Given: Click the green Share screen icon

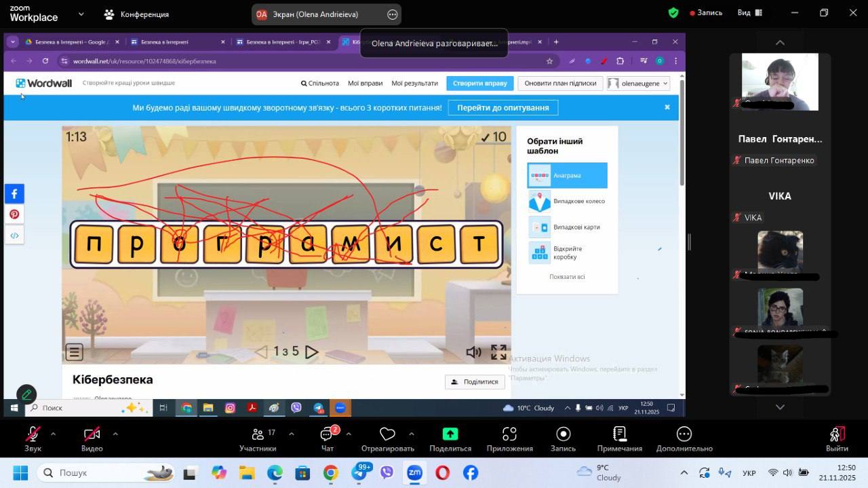Looking at the screenshot, I should click(x=450, y=434).
